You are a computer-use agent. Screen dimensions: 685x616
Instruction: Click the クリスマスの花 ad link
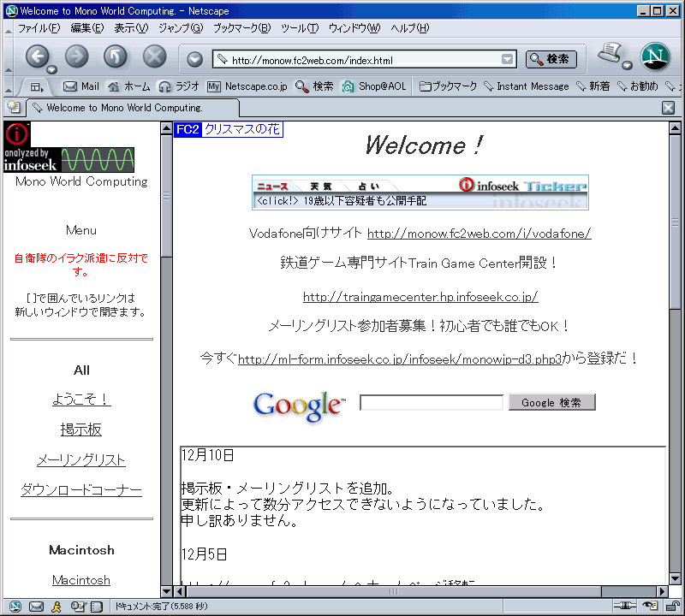[242, 129]
